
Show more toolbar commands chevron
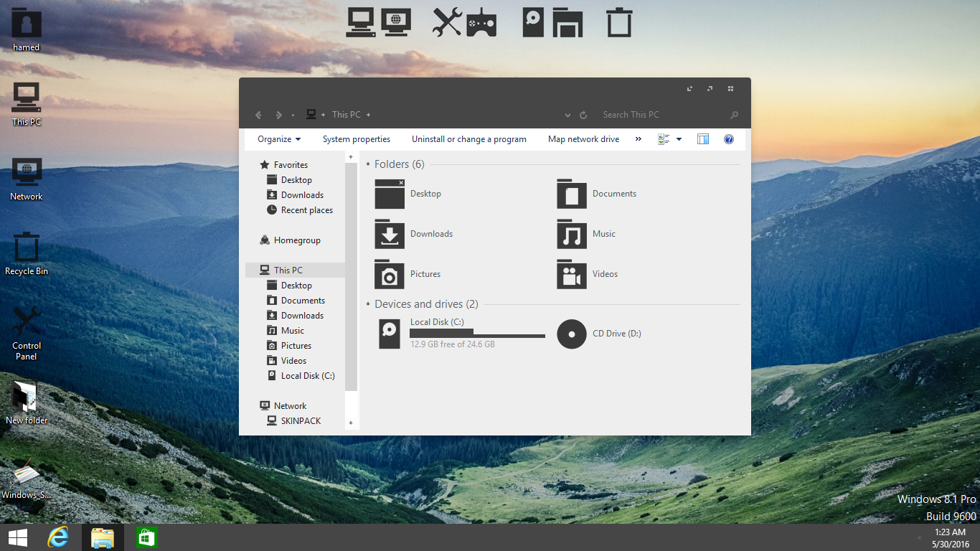tap(639, 139)
